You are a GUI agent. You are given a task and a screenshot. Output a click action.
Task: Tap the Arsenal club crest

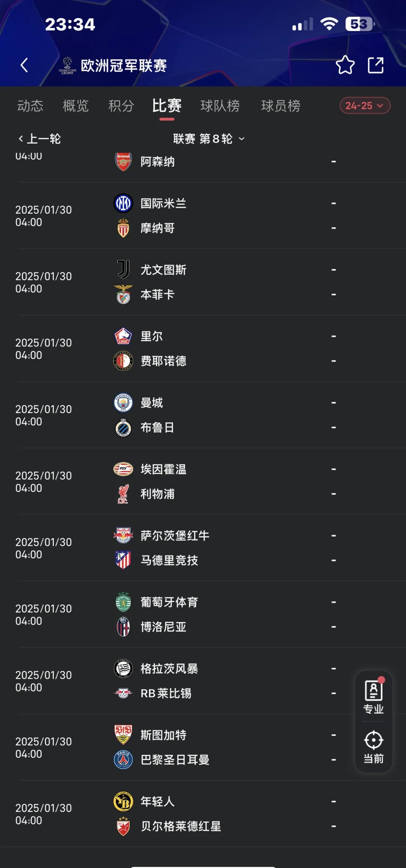123,161
